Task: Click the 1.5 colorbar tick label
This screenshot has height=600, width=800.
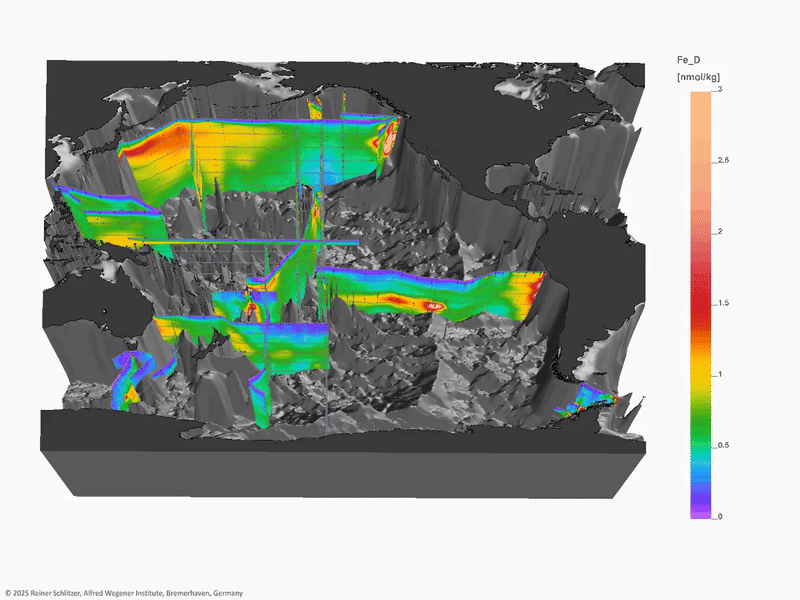Action: tap(724, 303)
